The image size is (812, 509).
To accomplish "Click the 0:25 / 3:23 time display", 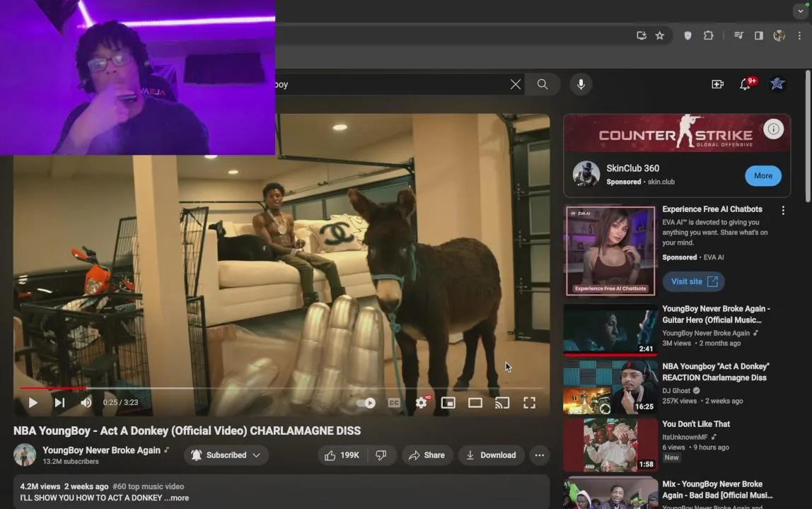I will 121,402.
